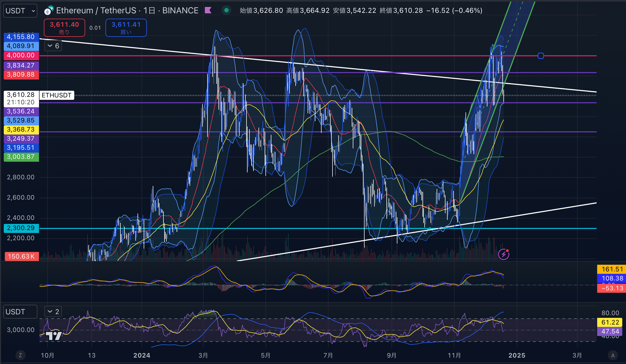Click the 108.38 signal value label
Image resolution: width=626 pixels, height=364 pixels.
point(612,278)
